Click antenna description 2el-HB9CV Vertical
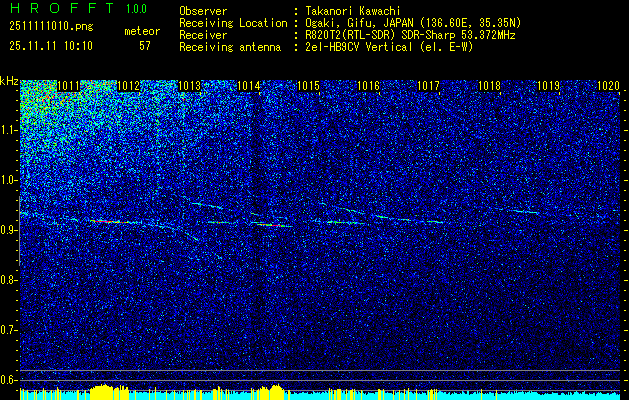This screenshot has width=629, height=400. tap(389, 47)
